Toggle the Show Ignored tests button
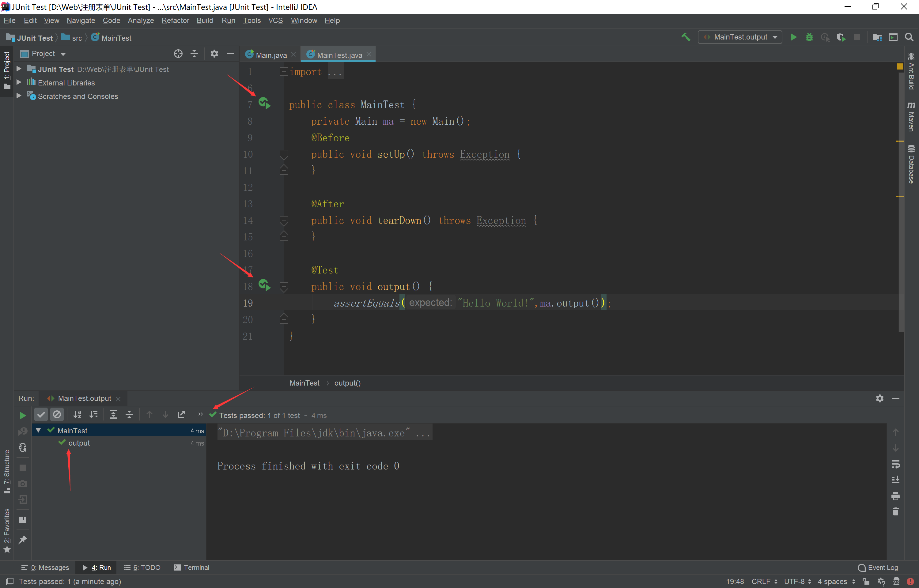 click(57, 415)
